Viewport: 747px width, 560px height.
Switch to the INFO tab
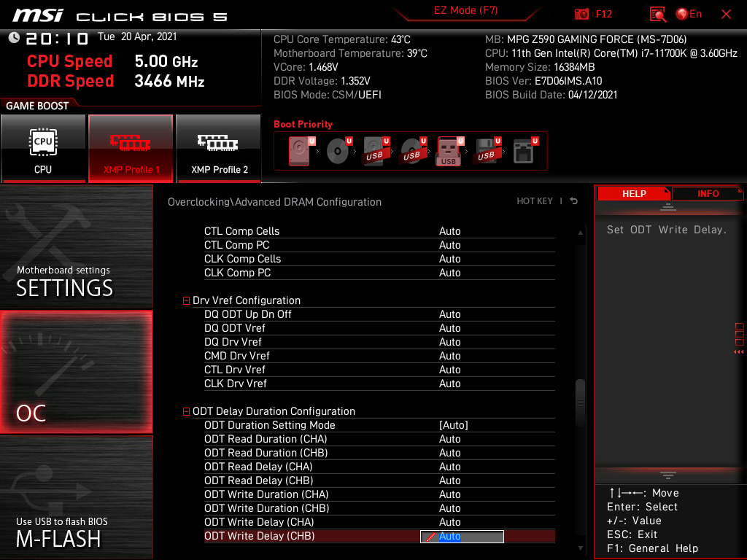(x=708, y=194)
